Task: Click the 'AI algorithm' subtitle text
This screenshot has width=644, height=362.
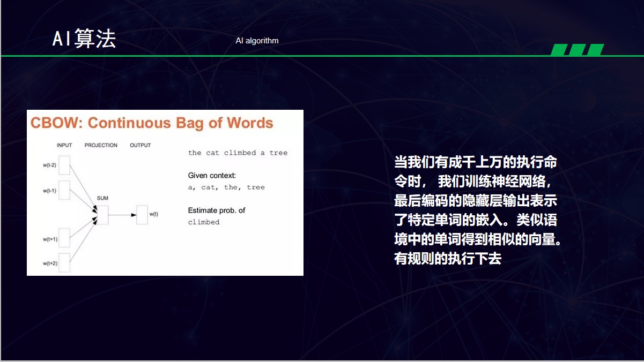Action: [257, 41]
